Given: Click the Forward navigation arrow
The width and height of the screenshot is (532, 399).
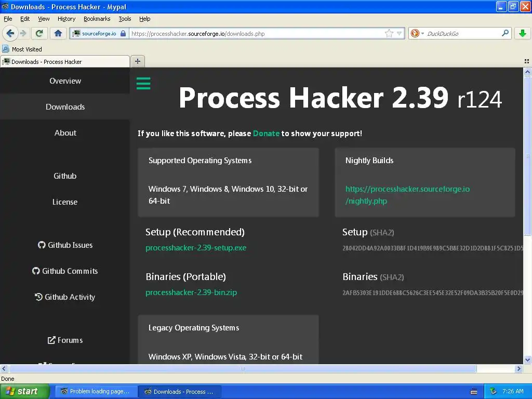Looking at the screenshot, I should pyautogui.click(x=23, y=33).
